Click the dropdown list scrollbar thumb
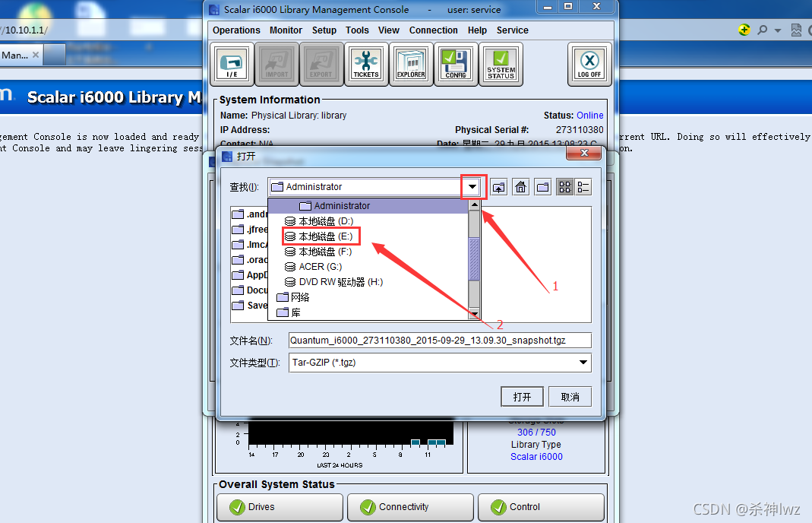 pyautogui.click(x=474, y=259)
